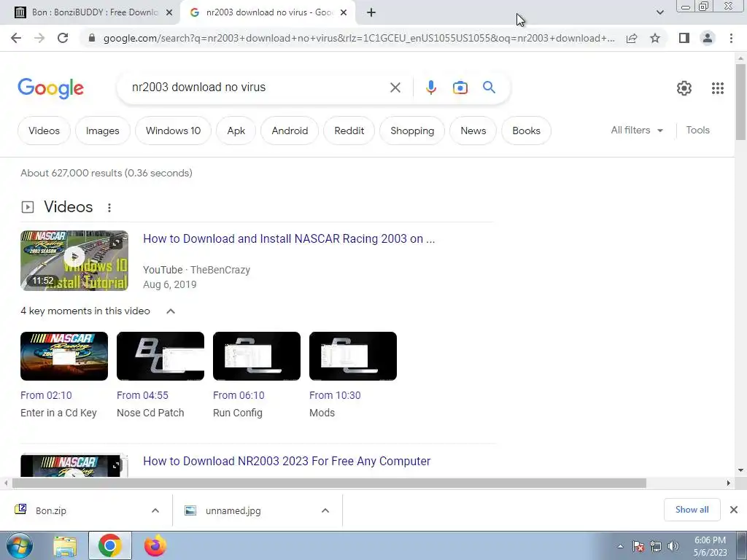Click the vertical page scrollbar thumb
This screenshot has width=747, height=560.
coord(740,101)
